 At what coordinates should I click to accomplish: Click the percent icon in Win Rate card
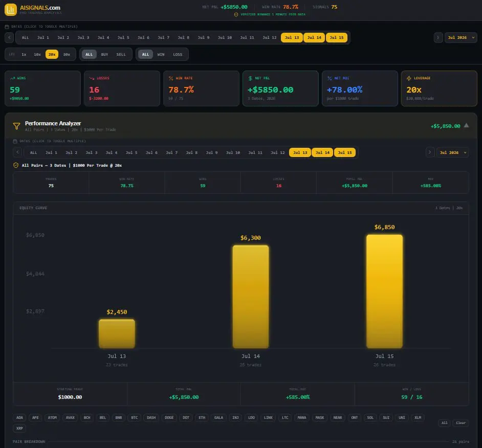(x=171, y=78)
